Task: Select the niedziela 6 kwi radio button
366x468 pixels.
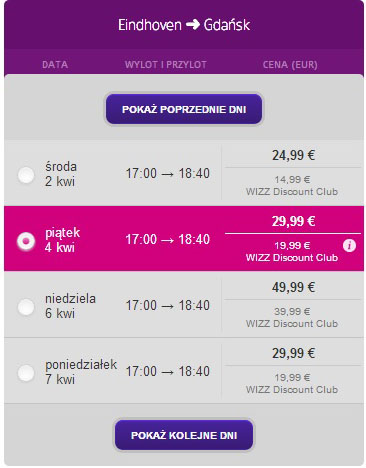Action: tap(26, 307)
